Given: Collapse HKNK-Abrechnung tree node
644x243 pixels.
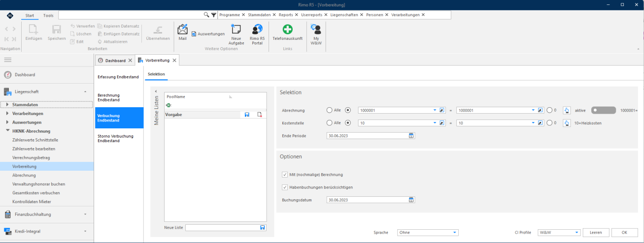Looking at the screenshot, I should click(7, 131).
